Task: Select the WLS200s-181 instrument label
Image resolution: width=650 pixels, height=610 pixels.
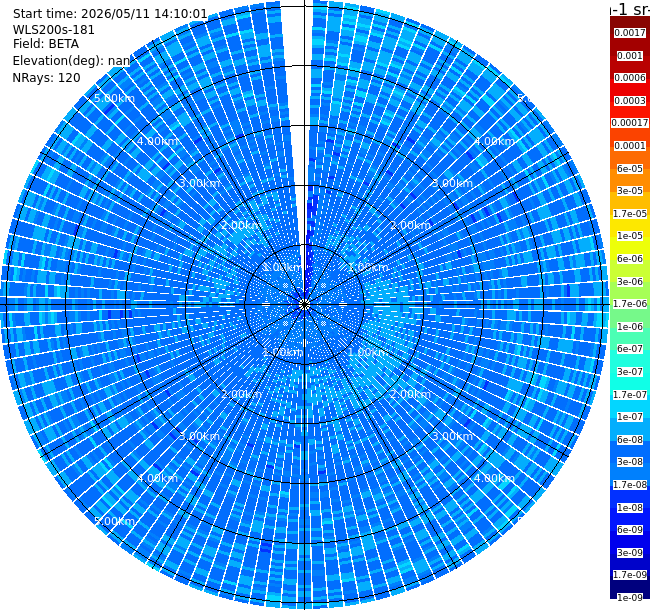Action: (x=53, y=30)
